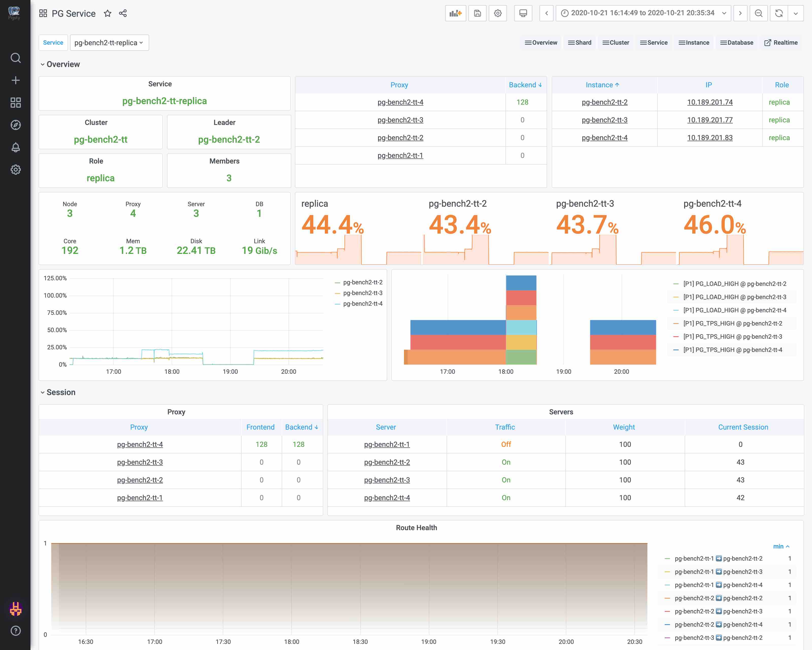
Task: Star the PG Service dashboard
Action: [x=108, y=13]
